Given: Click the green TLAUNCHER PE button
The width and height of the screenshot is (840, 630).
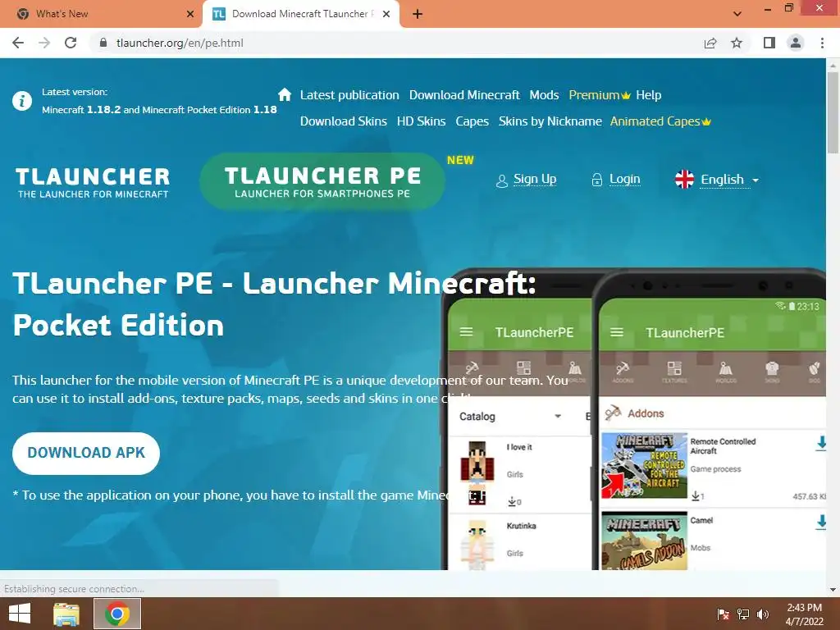Looking at the screenshot, I should [322, 181].
